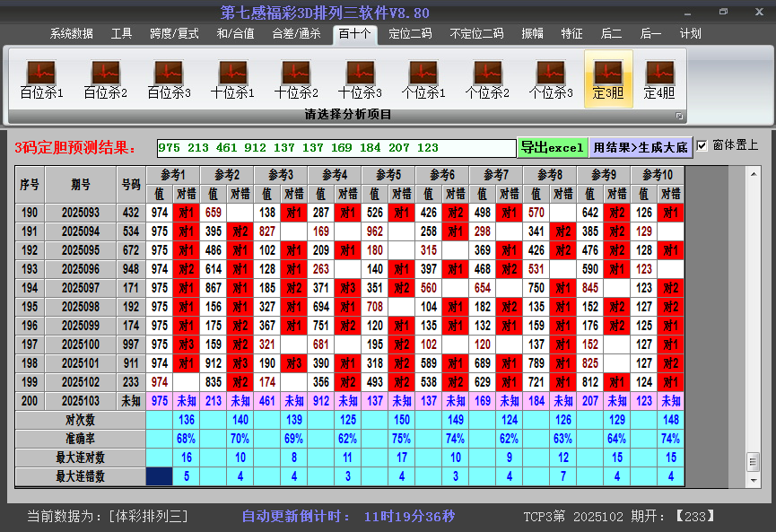Click the TCP3第 2025102 期开 status text
Viewport: 776px width, 532px height.
619,517
